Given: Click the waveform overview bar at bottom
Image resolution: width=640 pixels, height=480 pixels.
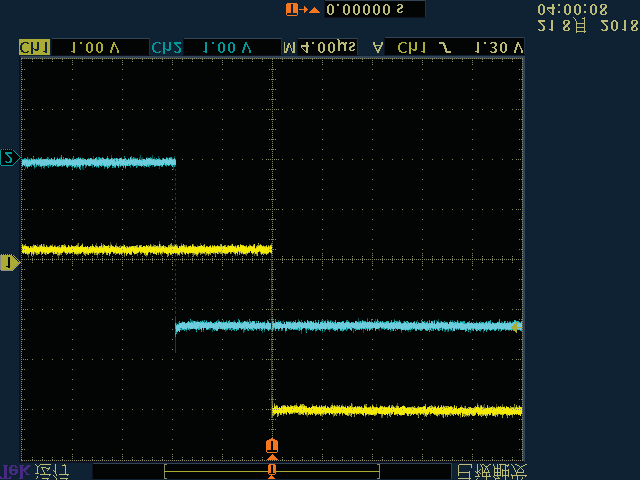Looking at the screenshot, I should coord(271,470).
